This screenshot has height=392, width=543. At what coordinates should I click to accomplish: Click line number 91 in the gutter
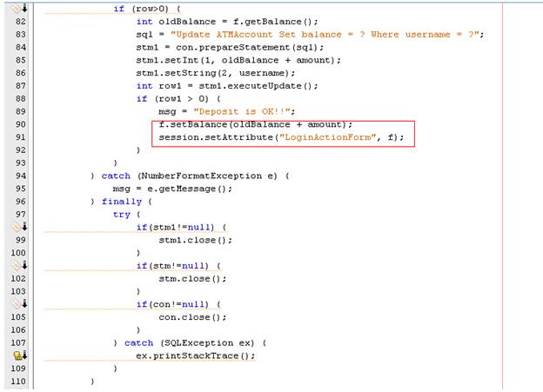pos(21,137)
